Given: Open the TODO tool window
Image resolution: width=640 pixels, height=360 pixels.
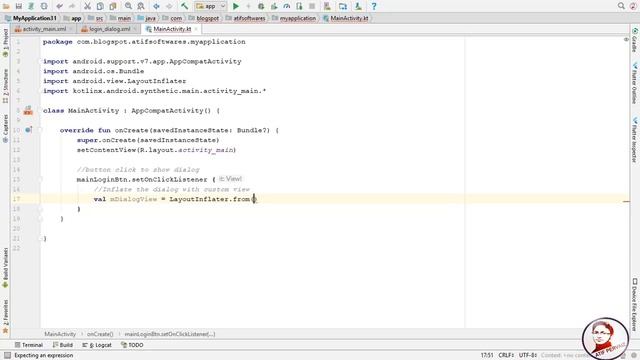Looking at the screenshot, I should (132, 345).
